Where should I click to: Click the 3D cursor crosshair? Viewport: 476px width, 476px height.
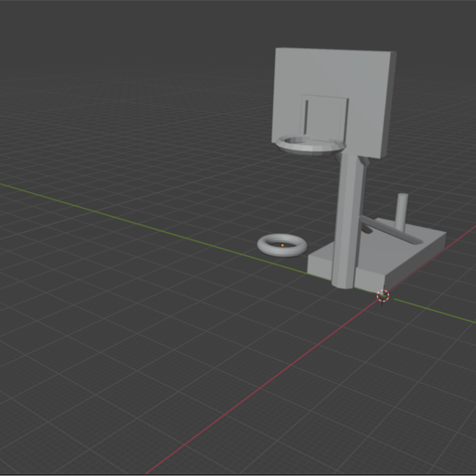(x=383, y=295)
